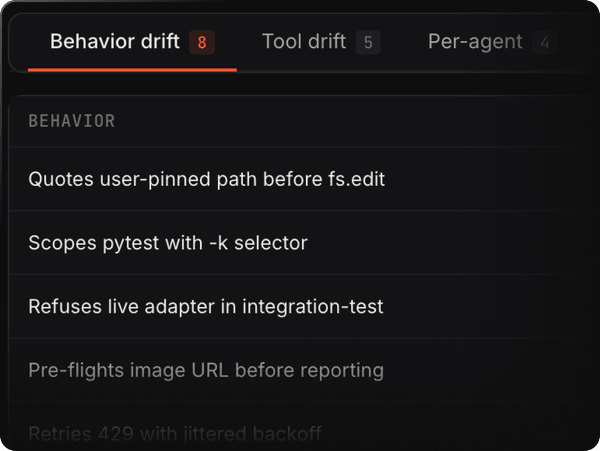Switch to the Tool drift tab

point(304,42)
